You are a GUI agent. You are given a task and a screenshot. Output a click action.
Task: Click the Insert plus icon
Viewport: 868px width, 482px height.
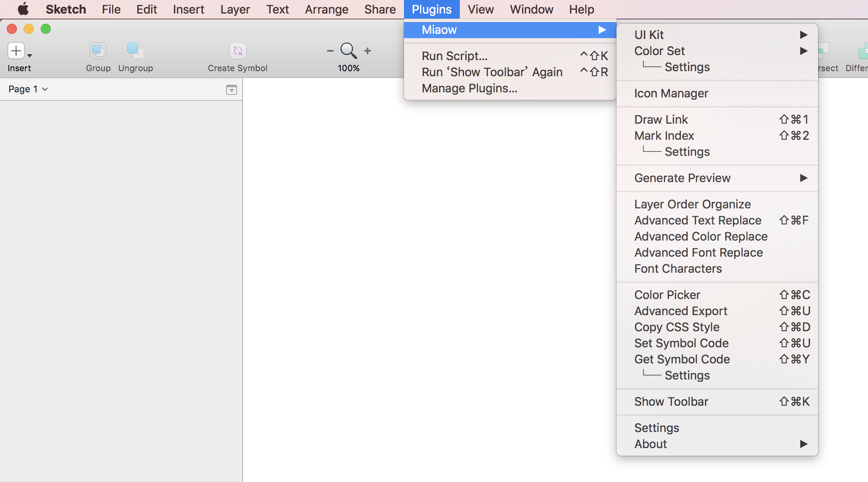16,51
